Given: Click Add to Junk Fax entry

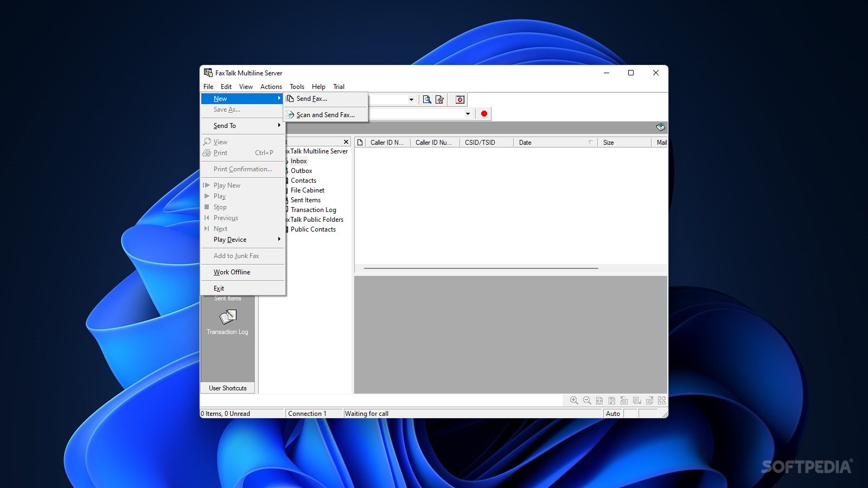Looking at the screenshot, I should tap(242, 256).
